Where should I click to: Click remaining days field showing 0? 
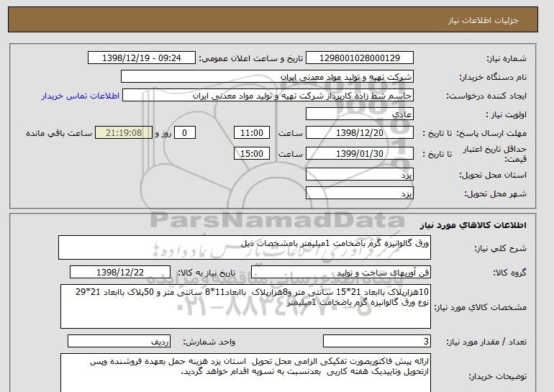pyautogui.click(x=184, y=133)
